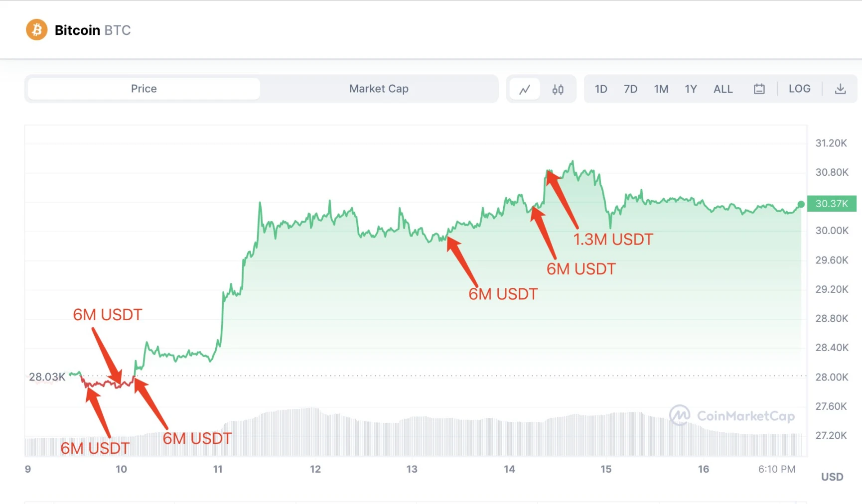Viewport: 862px width, 504px height.
Task: Download chart data via download icon
Action: (840, 89)
